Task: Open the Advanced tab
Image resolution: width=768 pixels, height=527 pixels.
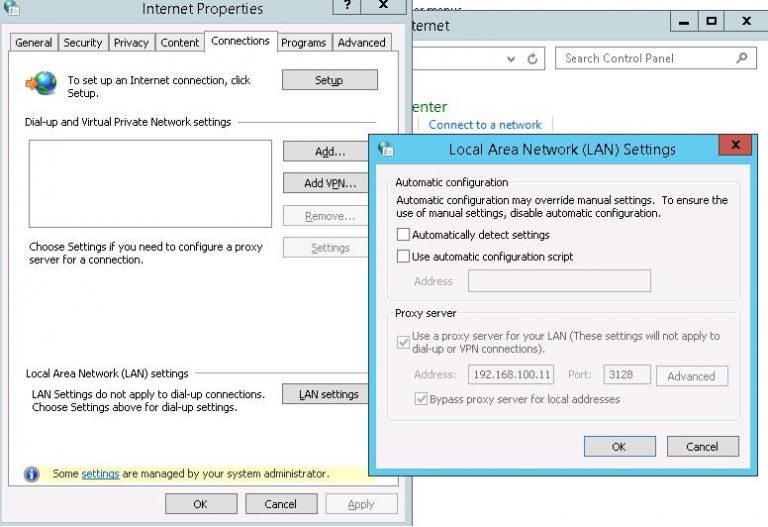Action: [x=361, y=43]
